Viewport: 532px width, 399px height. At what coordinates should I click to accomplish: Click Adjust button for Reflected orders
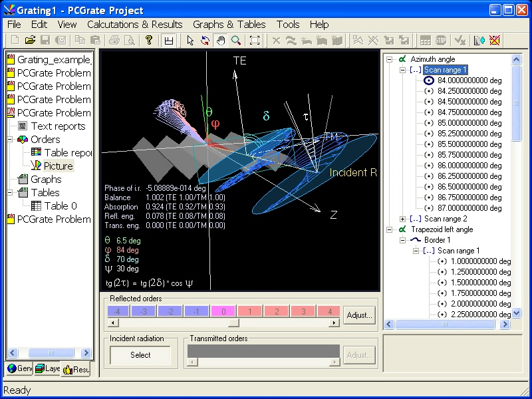point(359,315)
